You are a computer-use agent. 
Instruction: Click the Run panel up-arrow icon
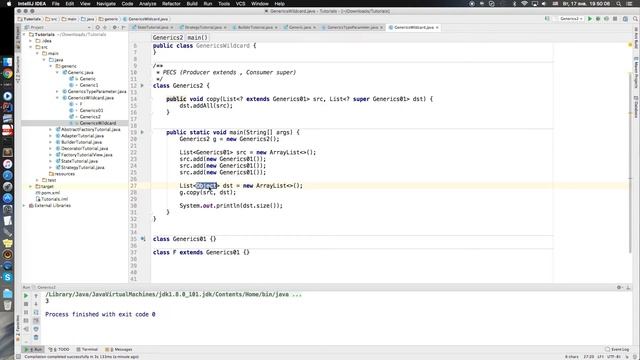coord(36,296)
